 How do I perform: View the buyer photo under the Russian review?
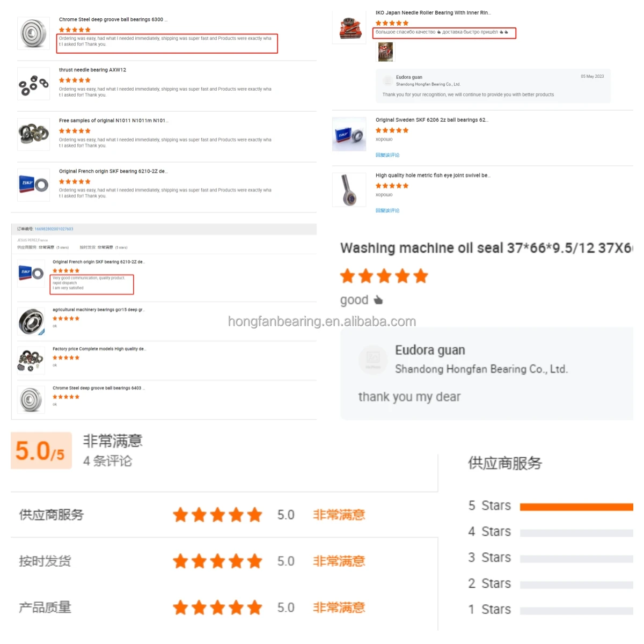tap(385, 52)
